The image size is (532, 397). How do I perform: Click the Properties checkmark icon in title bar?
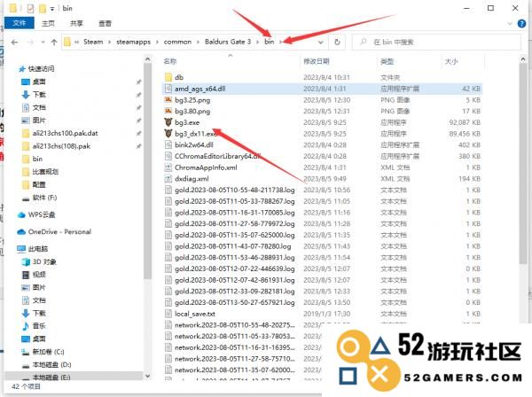(x=30, y=8)
